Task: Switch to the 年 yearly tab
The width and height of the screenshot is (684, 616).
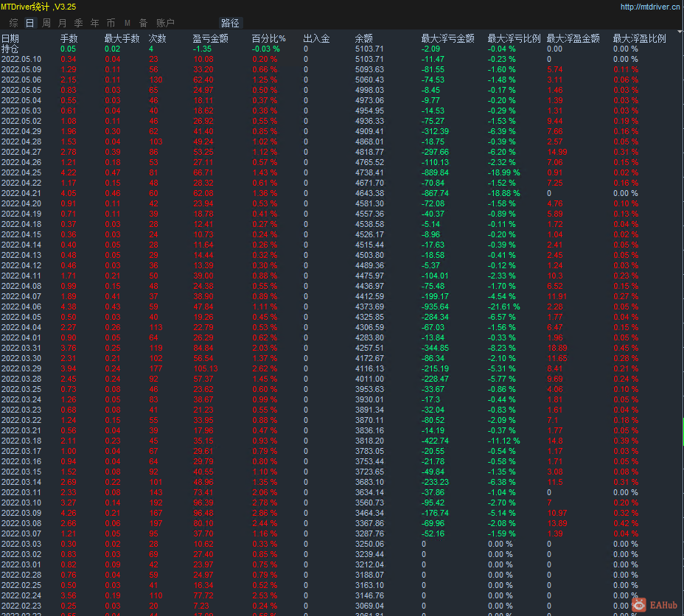Action: tap(94, 23)
